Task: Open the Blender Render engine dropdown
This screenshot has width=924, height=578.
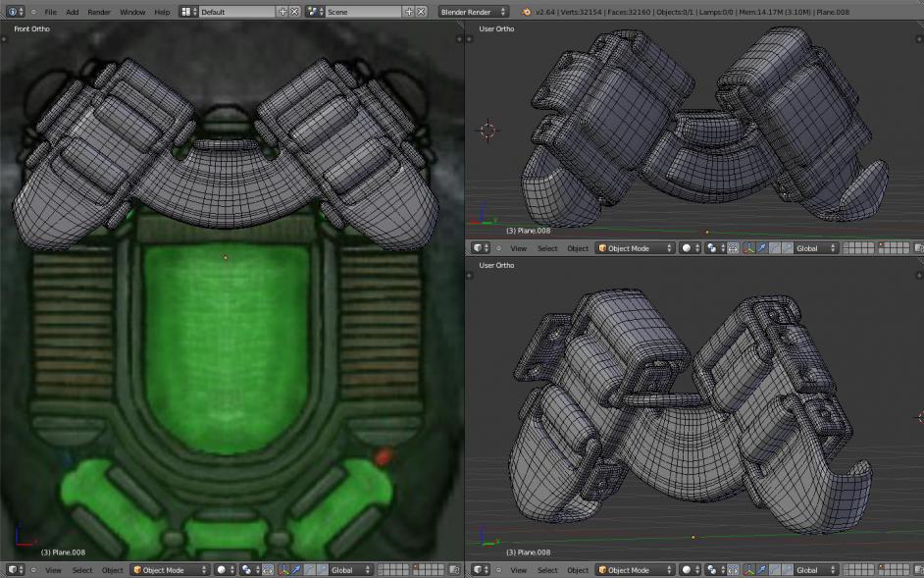Action: [x=474, y=12]
